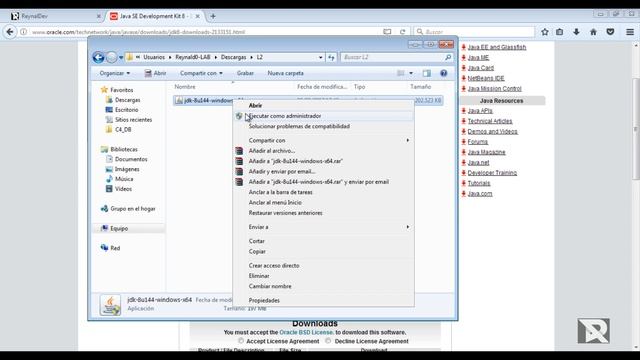Toggle reader view icon in address bar
This screenshot has width=640, height=360.
point(387,31)
